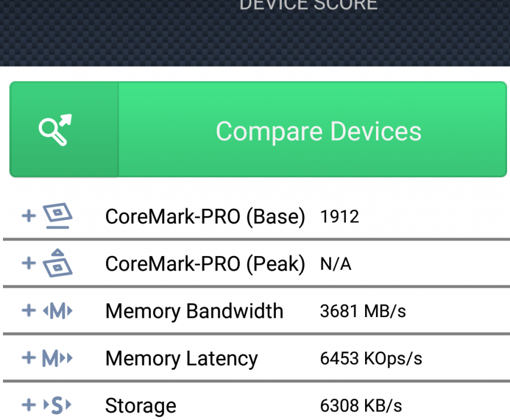Click the 1912 CoreMark base score

pyautogui.click(x=339, y=217)
